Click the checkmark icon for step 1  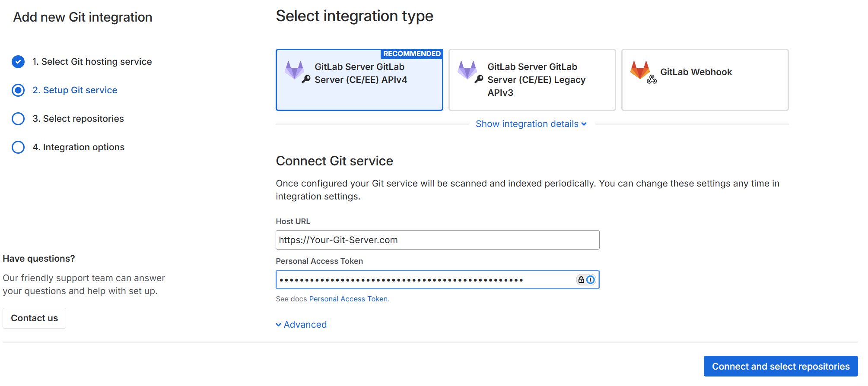[18, 62]
